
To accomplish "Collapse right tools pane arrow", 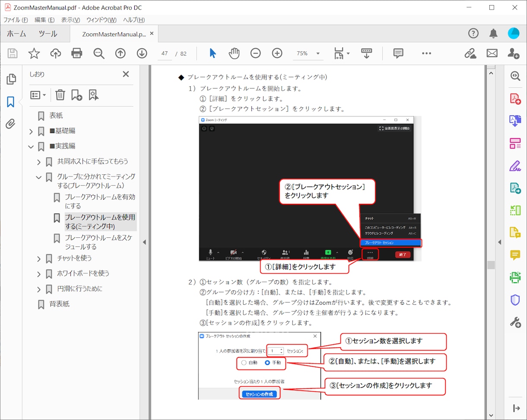I will pos(499,242).
